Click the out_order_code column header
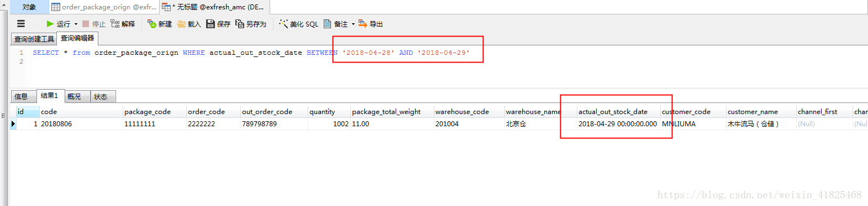868x206 pixels. 274,111
